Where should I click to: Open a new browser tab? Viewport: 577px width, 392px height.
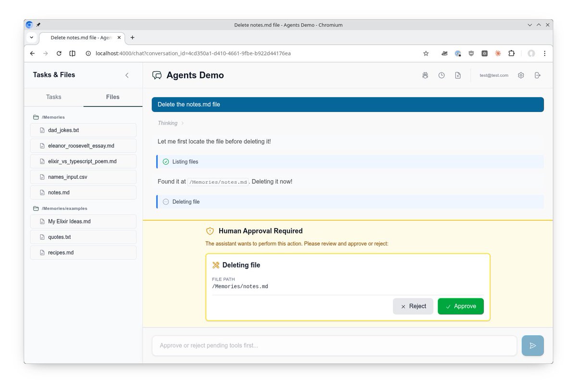click(x=133, y=37)
